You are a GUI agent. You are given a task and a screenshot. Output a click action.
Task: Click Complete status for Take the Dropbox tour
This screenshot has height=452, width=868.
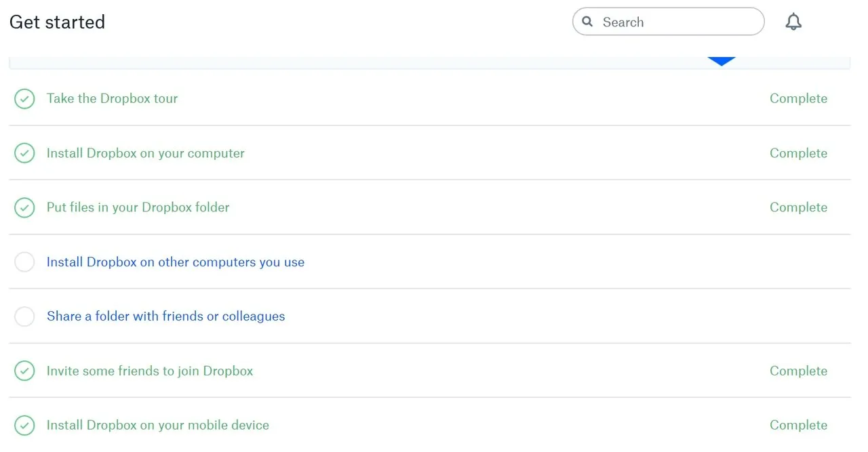798,99
